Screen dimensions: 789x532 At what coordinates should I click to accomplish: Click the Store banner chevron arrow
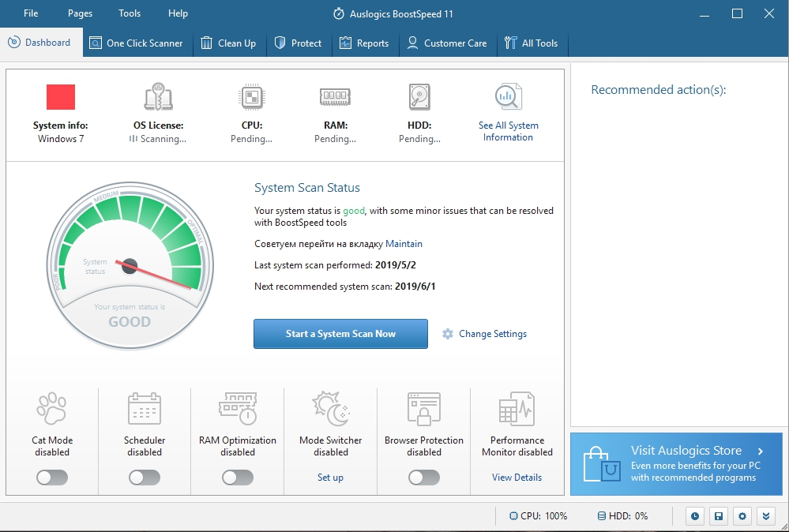click(761, 451)
